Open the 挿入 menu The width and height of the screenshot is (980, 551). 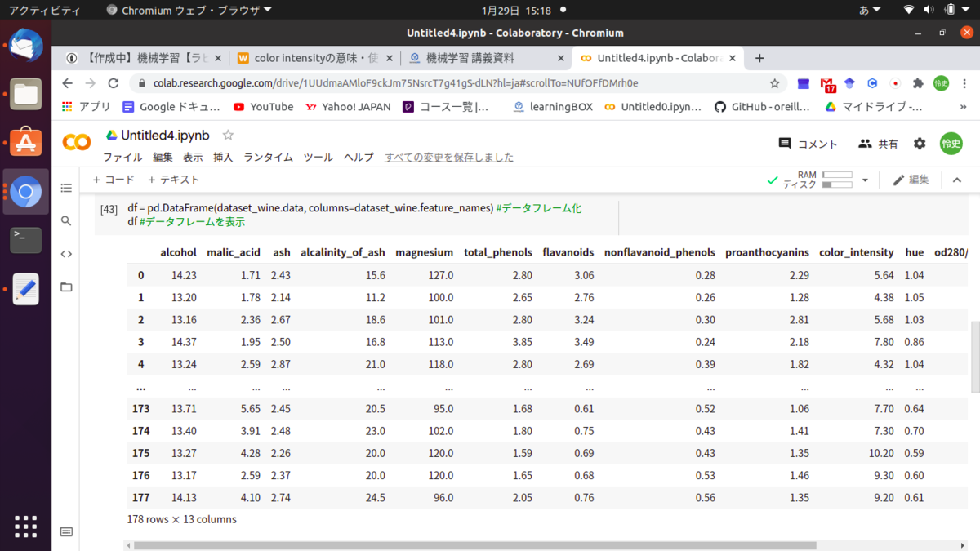point(223,158)
